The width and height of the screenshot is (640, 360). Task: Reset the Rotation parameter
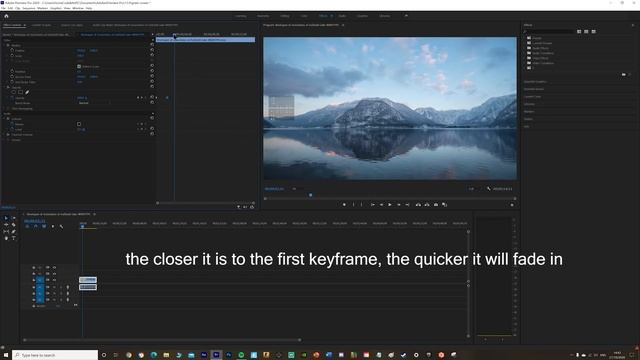(152, 71)
